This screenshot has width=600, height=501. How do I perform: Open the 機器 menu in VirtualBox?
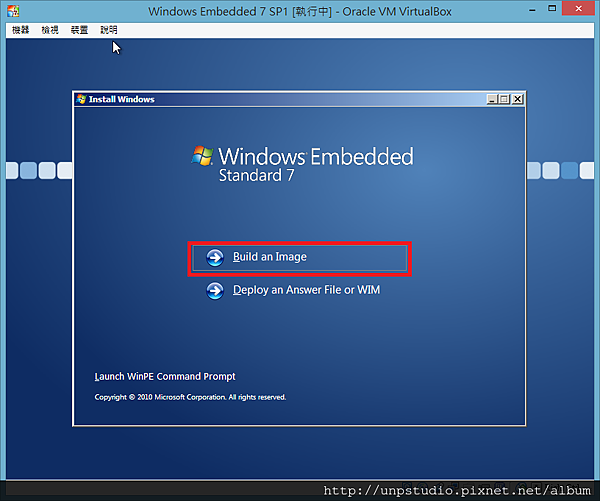pyautogui.click(x=20, y=30)
